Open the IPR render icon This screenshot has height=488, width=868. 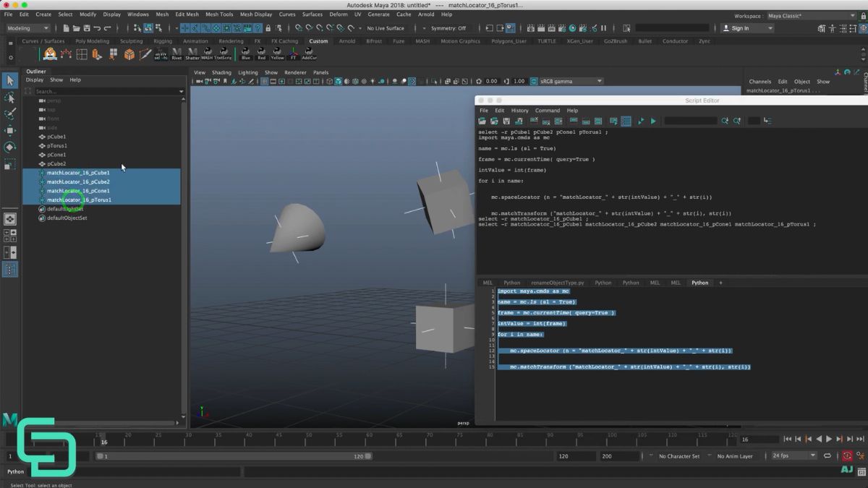[x=551, y=28]
